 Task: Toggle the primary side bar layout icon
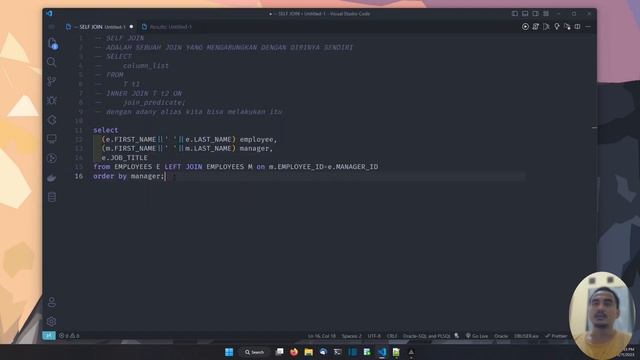[515, 13]
